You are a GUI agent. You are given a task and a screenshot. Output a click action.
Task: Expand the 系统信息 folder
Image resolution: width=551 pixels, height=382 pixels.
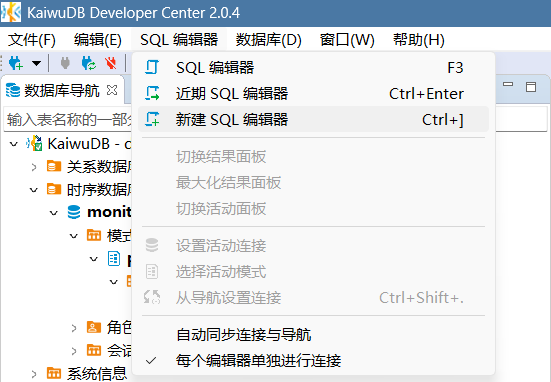click(34, 374)
